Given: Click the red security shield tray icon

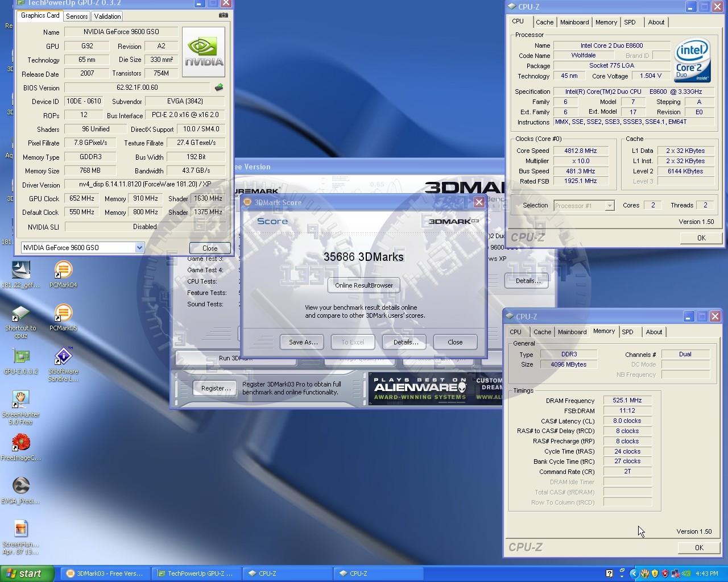Looking at the screenshot, I should point(665,573).
